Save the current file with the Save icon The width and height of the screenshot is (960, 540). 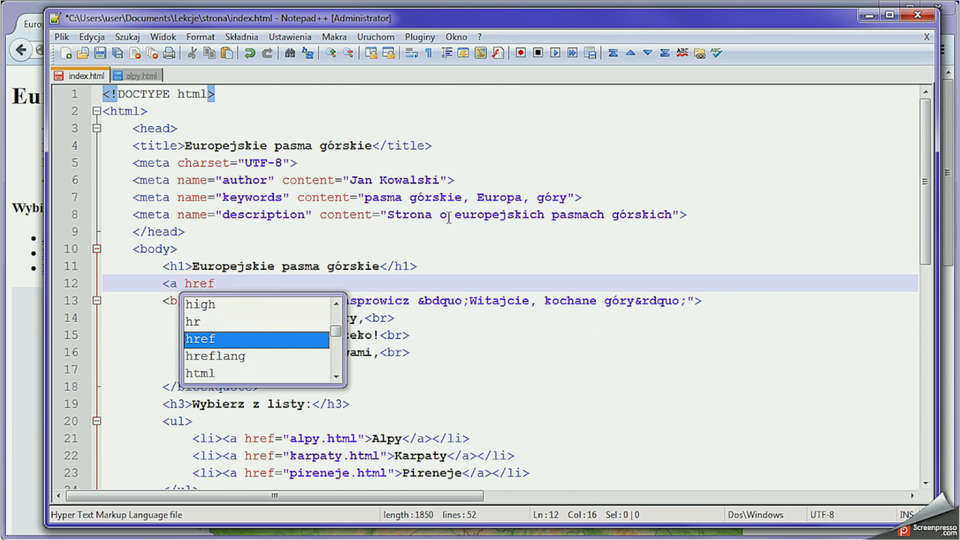[100, 53]
